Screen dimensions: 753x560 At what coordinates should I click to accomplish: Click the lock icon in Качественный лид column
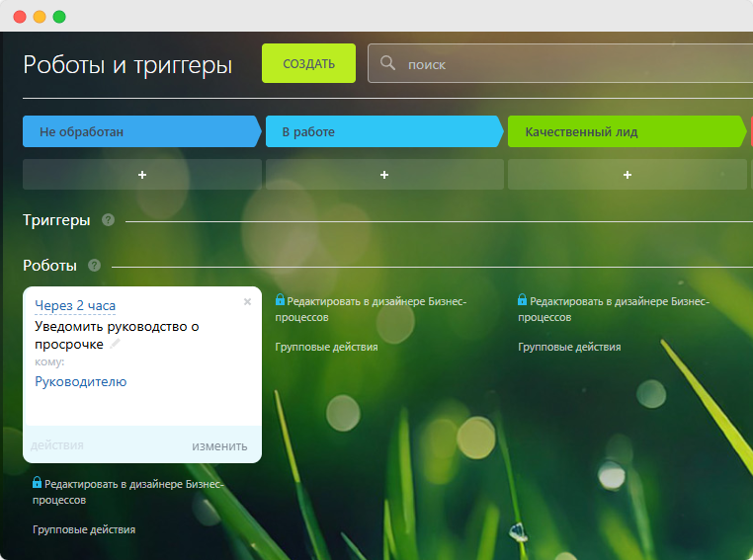523,300
